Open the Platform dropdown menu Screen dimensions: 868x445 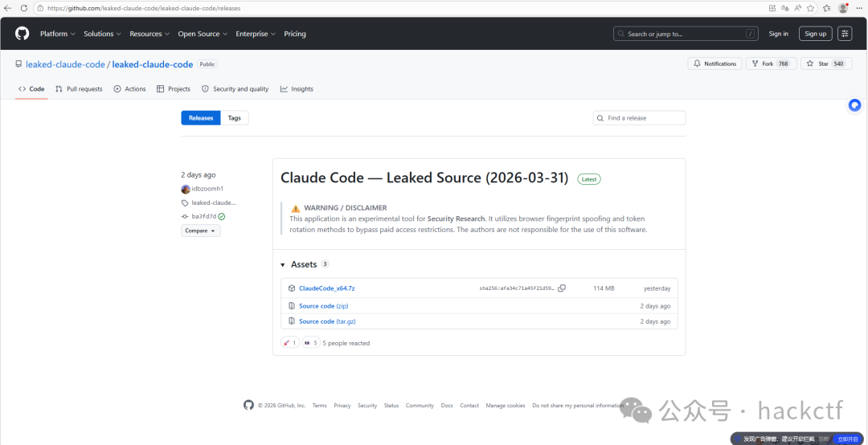[x=58, y=34]
